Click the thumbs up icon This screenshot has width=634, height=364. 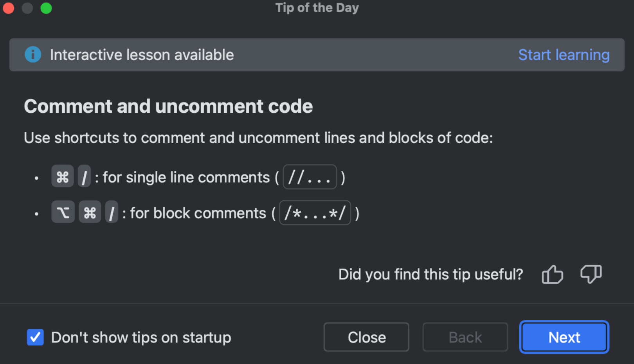(552, 274)
